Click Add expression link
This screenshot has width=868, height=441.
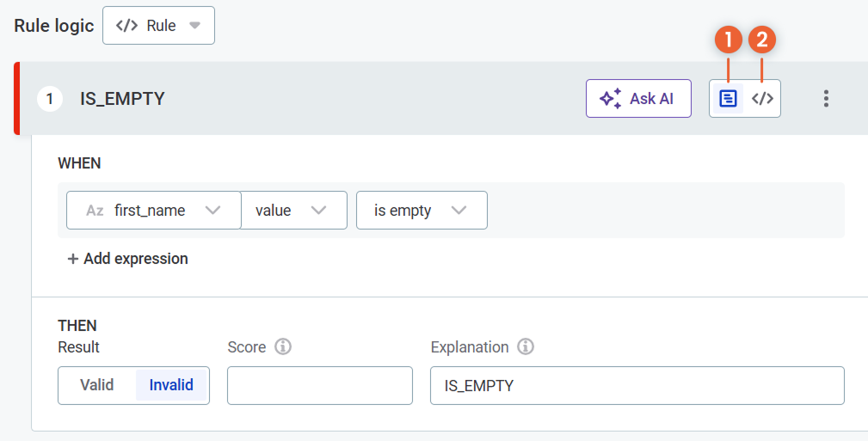(127, 259)
